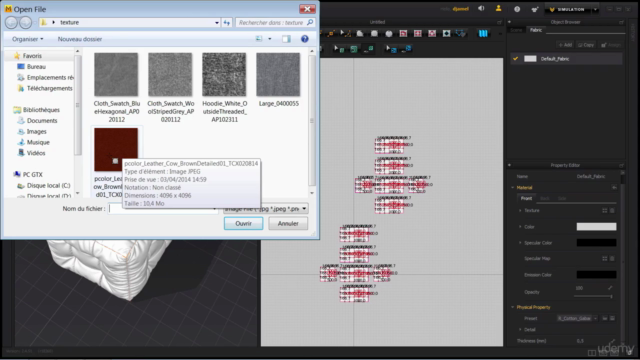
Task: Click the garment shirt icon in top bar
Action: 535,9
